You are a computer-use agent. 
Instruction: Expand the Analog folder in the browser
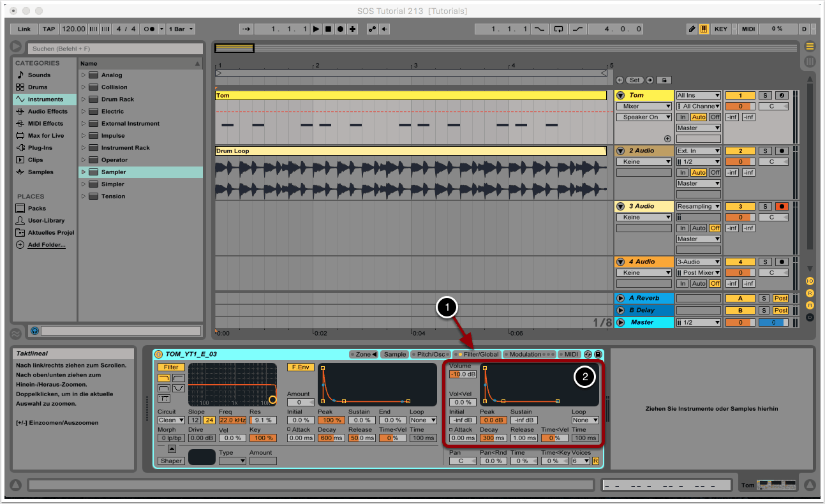(84, 75)
